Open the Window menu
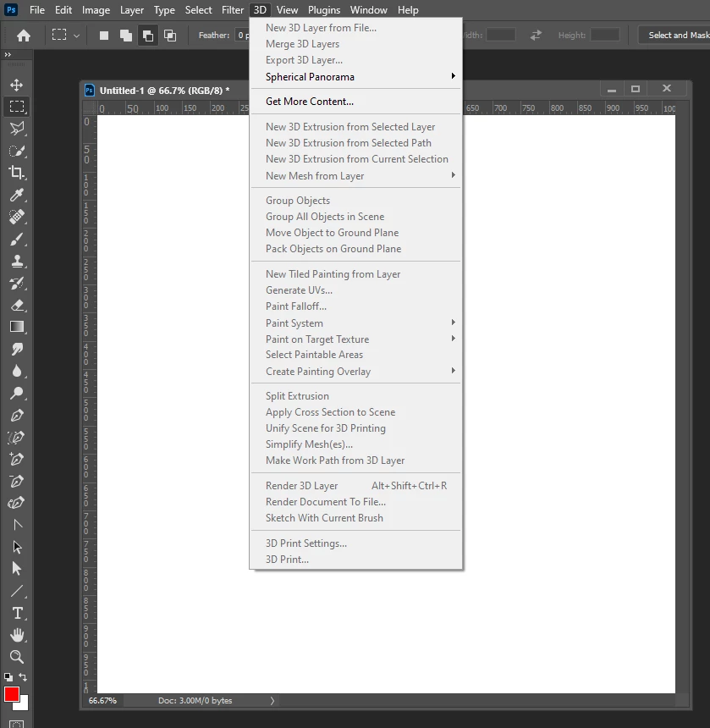The height and width of the screenshot is (728, 710). click(368, 10)
